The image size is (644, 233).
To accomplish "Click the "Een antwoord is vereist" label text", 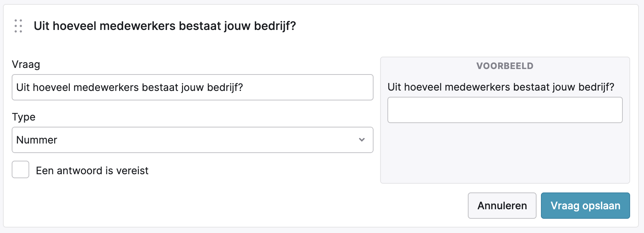I will coord(92,171).
